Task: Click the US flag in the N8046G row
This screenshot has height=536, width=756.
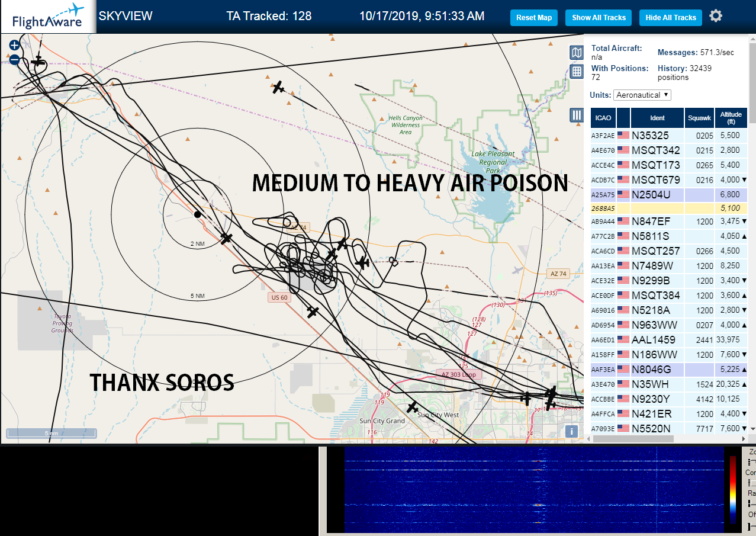Action: pos(623,369)
